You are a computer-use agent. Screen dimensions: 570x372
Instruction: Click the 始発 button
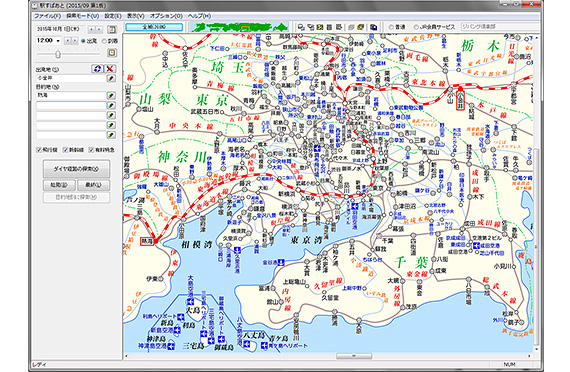click(x=60, y=185)
